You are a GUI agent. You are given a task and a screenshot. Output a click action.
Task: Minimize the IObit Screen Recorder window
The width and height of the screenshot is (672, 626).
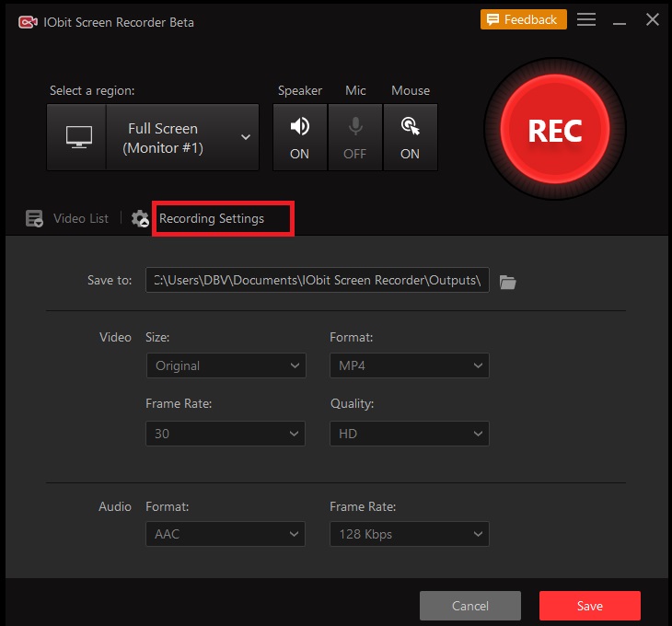coord(620,23)
